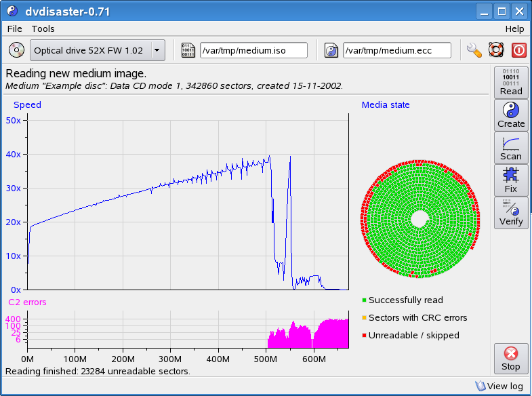532x396 pixels.
Task: Click the View log link
Action: point(501,386)
